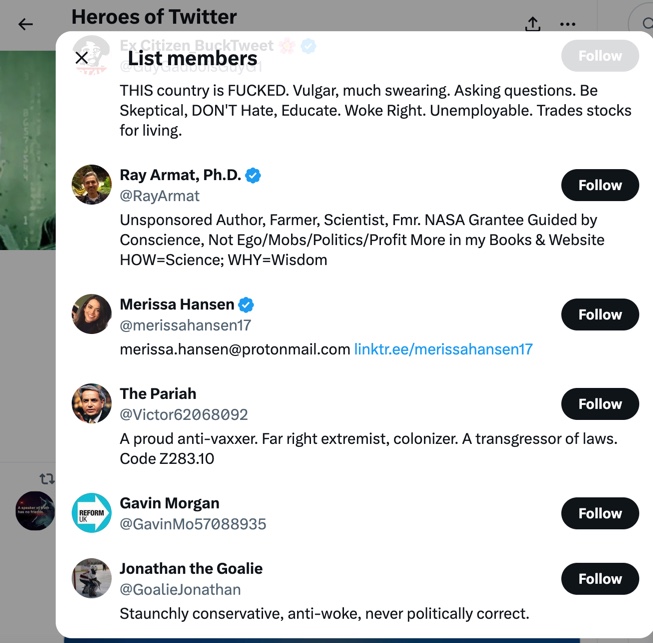Follow Merissa Hansen

(600, 314)
